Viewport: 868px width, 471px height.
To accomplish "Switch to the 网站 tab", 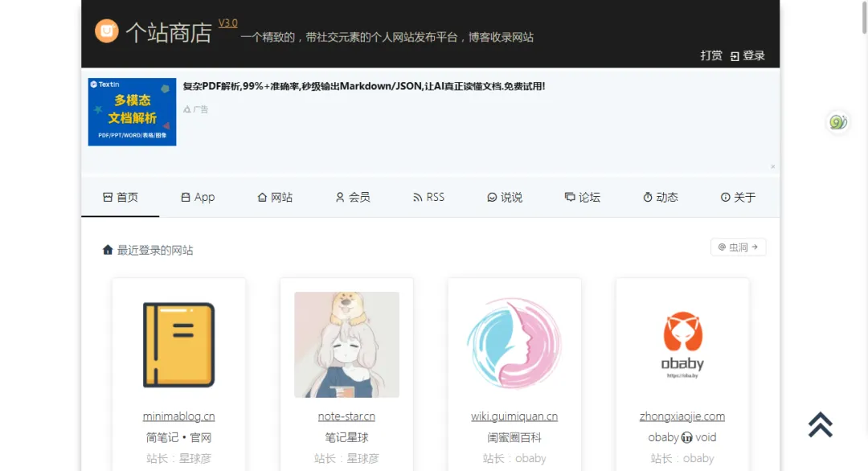I will pos(275,197).
